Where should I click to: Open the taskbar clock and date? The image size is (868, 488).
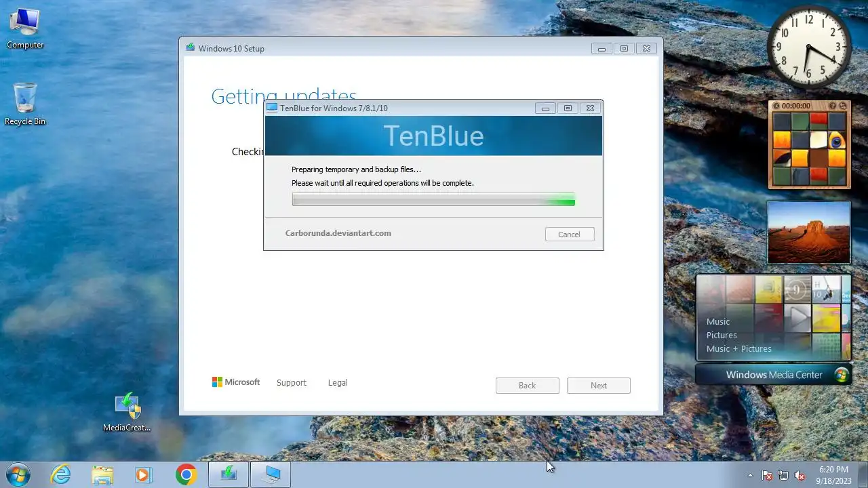click(833, 474)
